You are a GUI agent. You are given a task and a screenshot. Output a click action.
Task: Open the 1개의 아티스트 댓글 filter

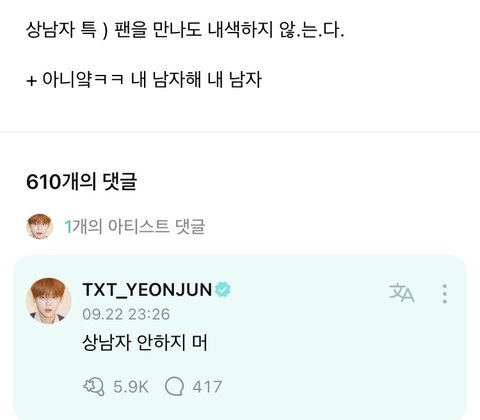(x=134, y=227)
